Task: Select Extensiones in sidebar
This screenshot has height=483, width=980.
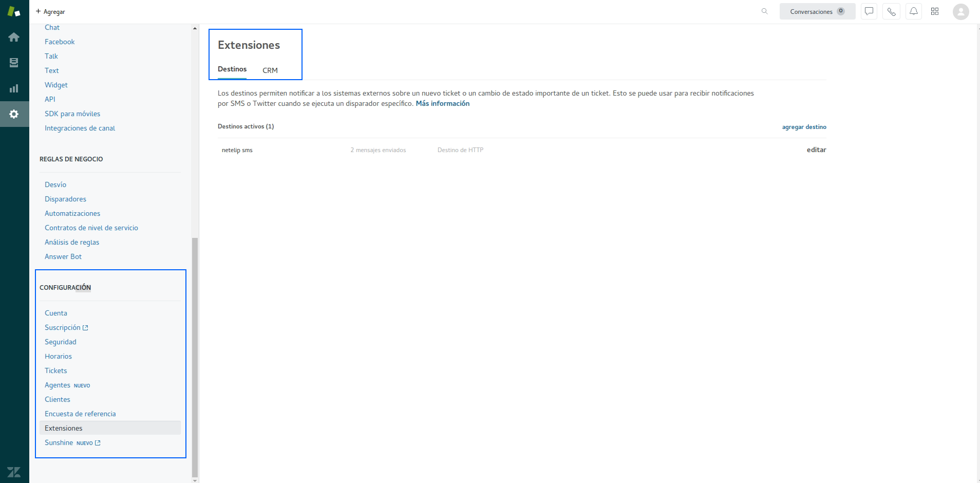Action: tap(110, 428)
